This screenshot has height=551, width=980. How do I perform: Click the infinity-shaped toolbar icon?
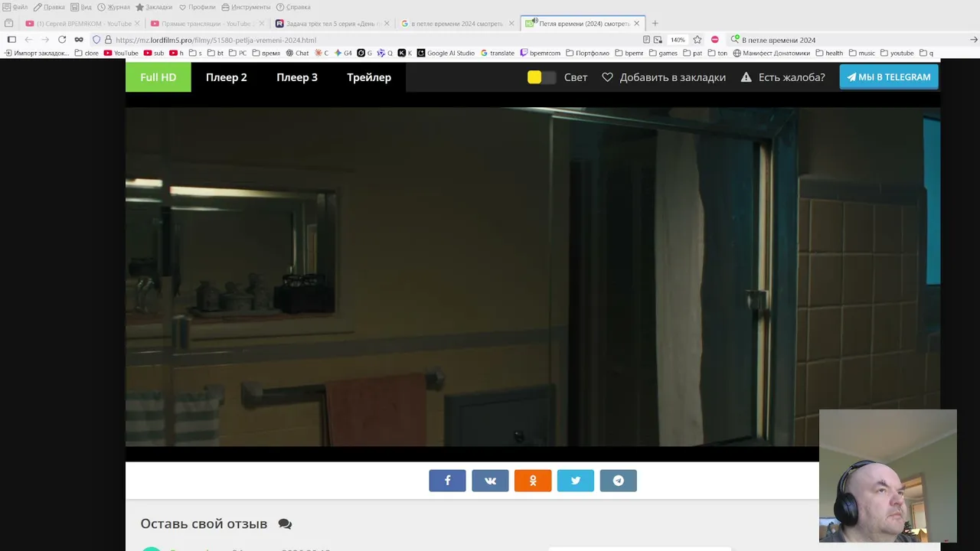click(79, 40)
